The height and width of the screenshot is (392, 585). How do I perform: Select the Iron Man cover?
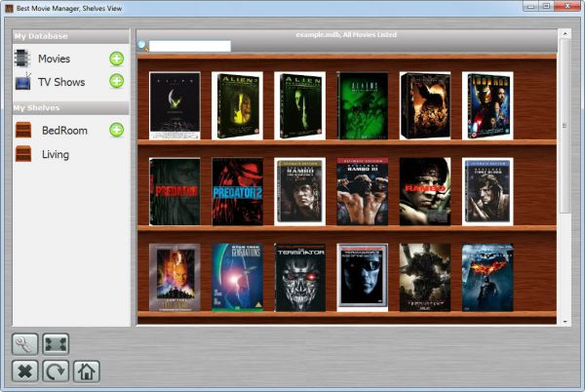pos(487,106)
